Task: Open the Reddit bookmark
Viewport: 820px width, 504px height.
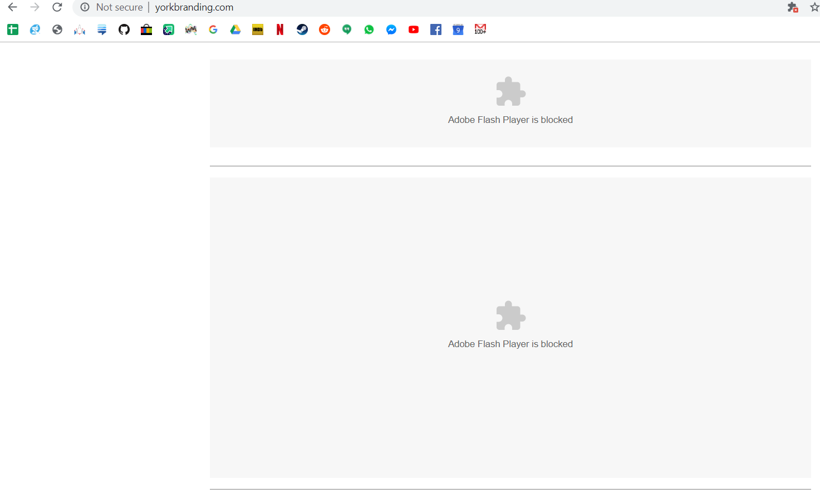Action: 325,29
